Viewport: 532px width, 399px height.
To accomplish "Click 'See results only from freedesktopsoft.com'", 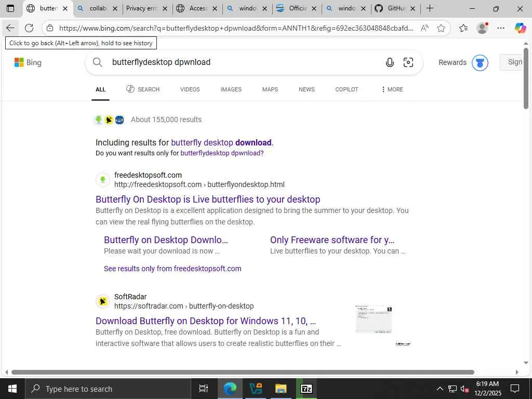I will 172,269.
